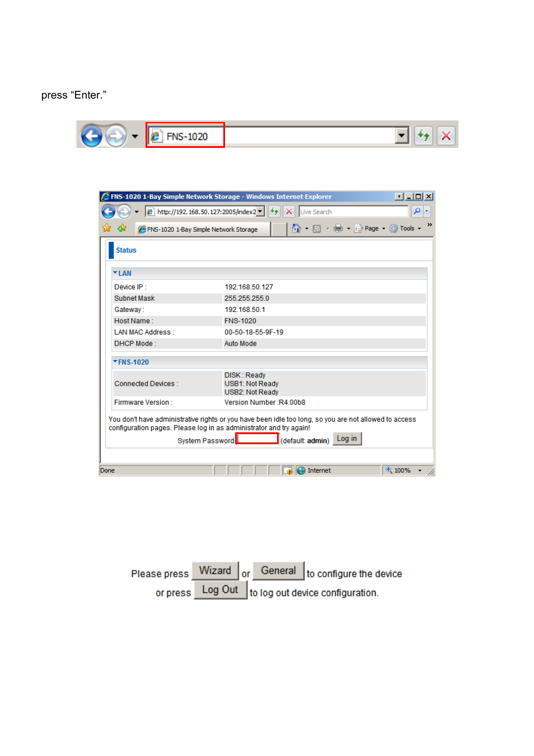
Task: Open Home button dropdown arrow
Action: pyautogui.click(x=307, y=228)
